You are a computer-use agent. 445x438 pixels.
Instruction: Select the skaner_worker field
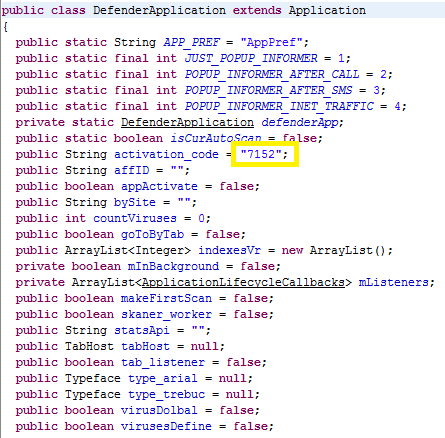tap(166, 315)
